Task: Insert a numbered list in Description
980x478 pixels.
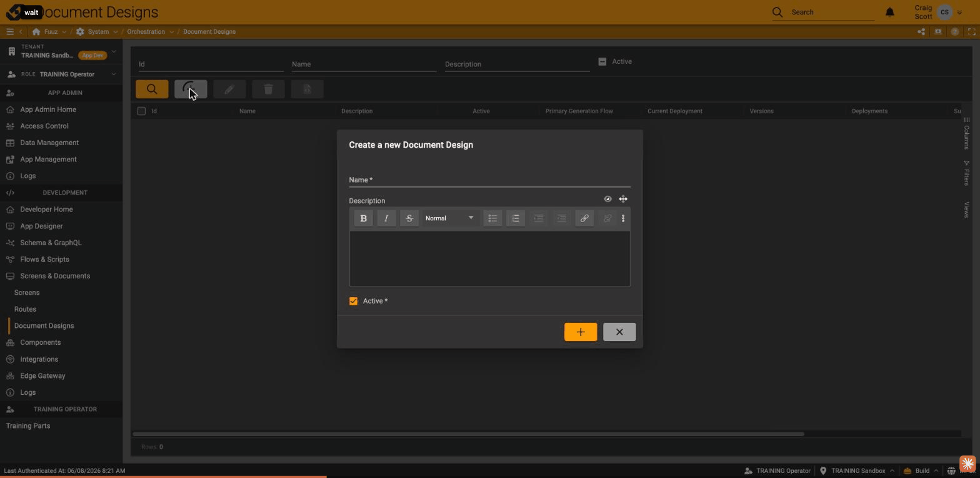Action: coord(516,218)
